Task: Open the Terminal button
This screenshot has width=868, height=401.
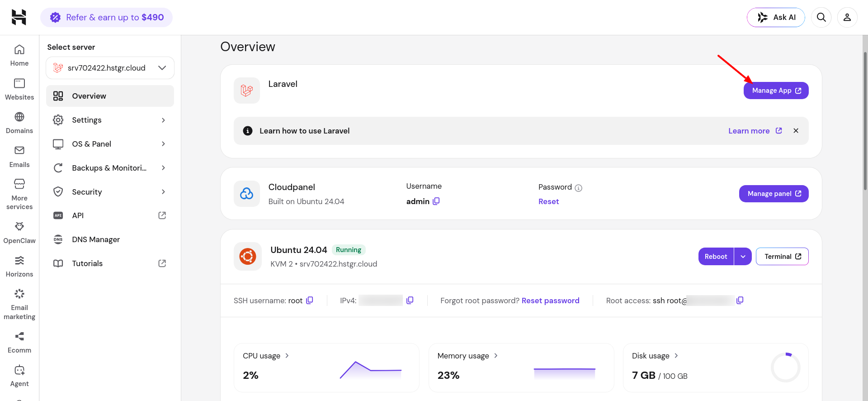Action: [782, 257]
